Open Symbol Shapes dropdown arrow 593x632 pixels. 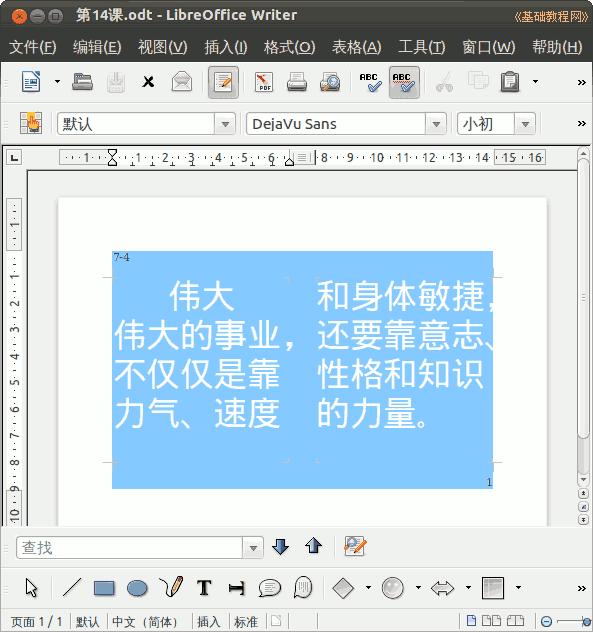click(418, 588)
